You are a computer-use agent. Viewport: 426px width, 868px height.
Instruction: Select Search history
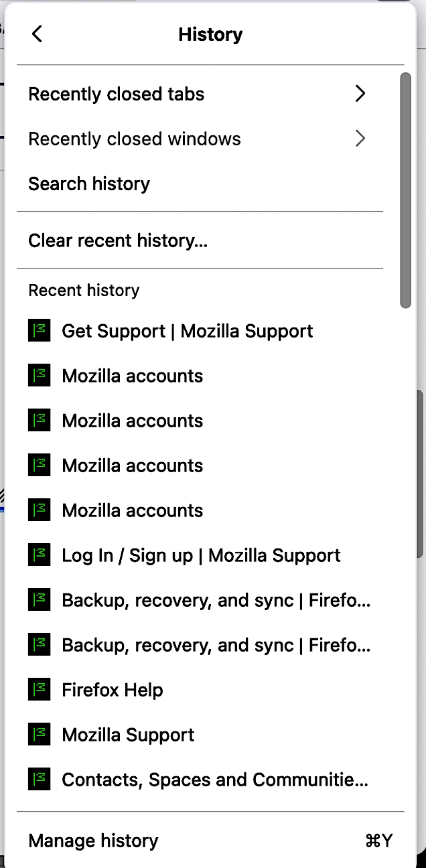click(x=200, y=184)
